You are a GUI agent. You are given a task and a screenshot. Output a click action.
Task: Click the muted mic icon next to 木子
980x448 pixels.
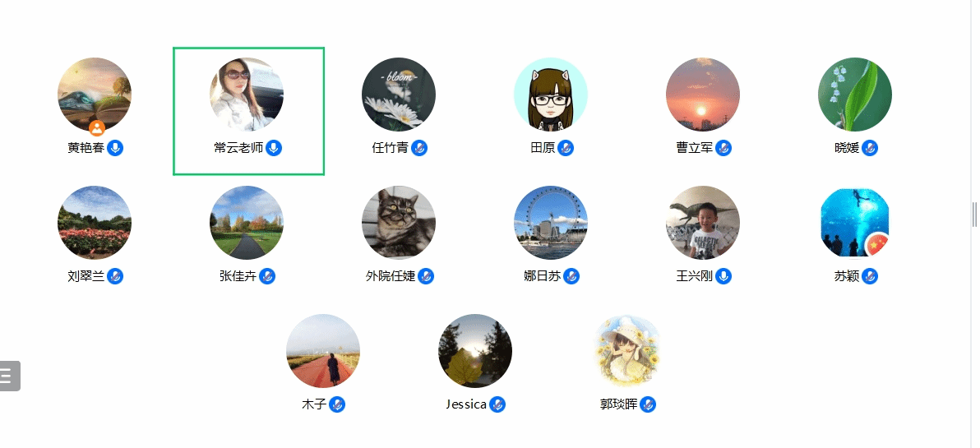[338, 404]
